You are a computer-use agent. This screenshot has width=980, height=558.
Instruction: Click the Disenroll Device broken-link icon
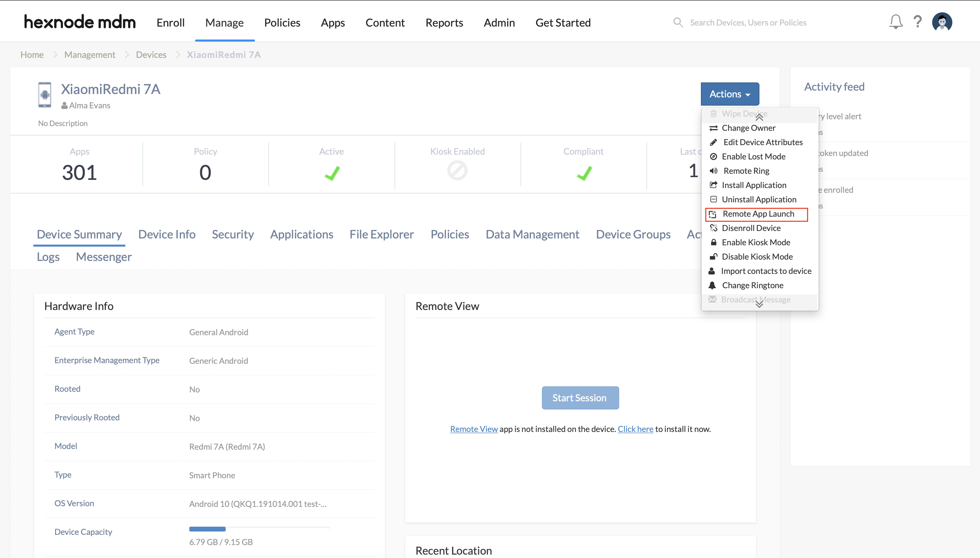click(x=713, y=228)
